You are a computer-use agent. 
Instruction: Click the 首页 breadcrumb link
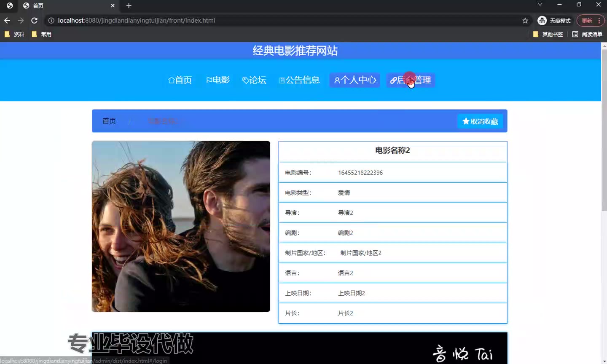(109, 121)
